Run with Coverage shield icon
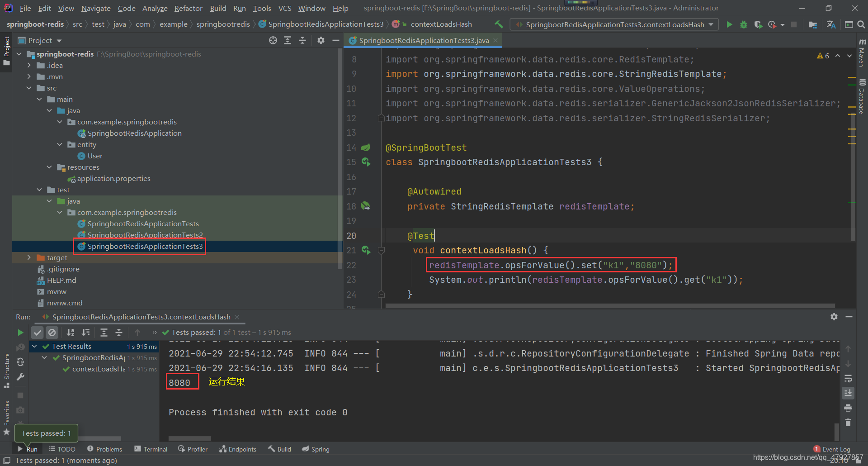 pos(758,24)
